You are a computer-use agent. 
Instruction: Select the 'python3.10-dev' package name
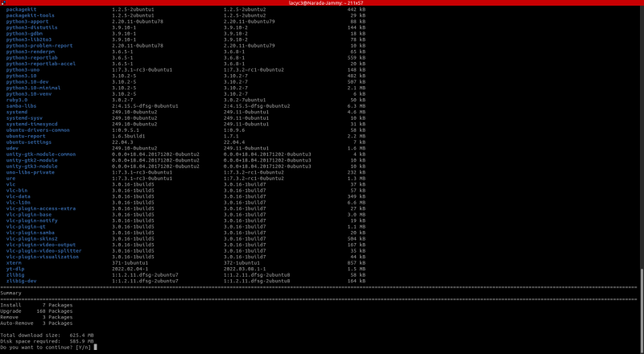tap(27, 82)
